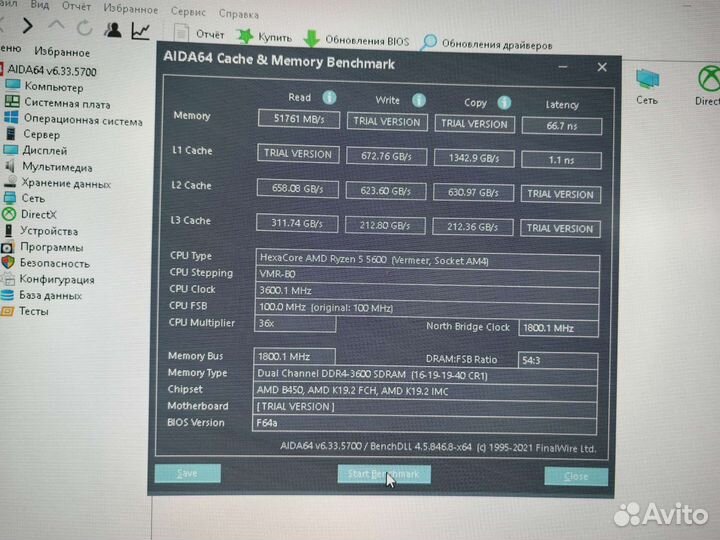
Task: Click the L3 Cache Copy 212.36 GB/s
Action: coord(472,227)
